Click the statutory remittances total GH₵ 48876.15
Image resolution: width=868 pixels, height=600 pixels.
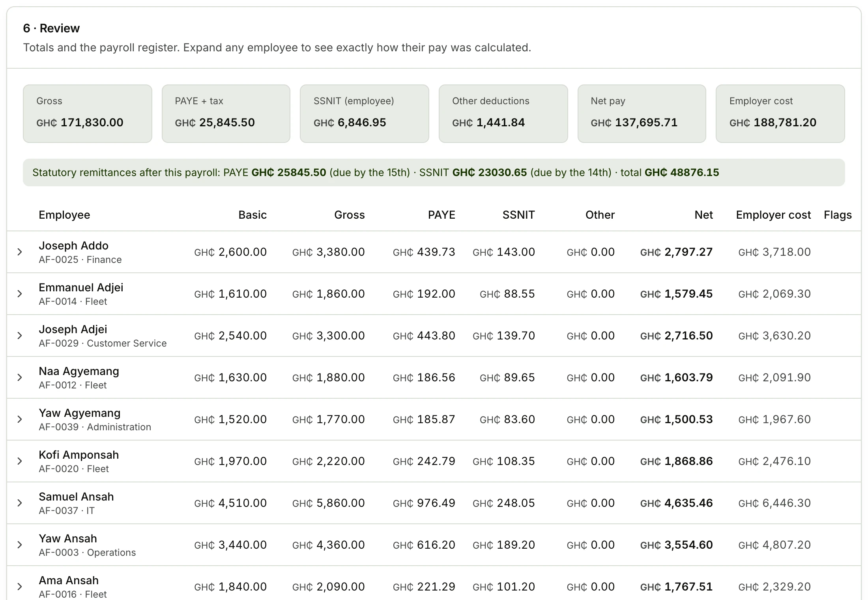682,172
